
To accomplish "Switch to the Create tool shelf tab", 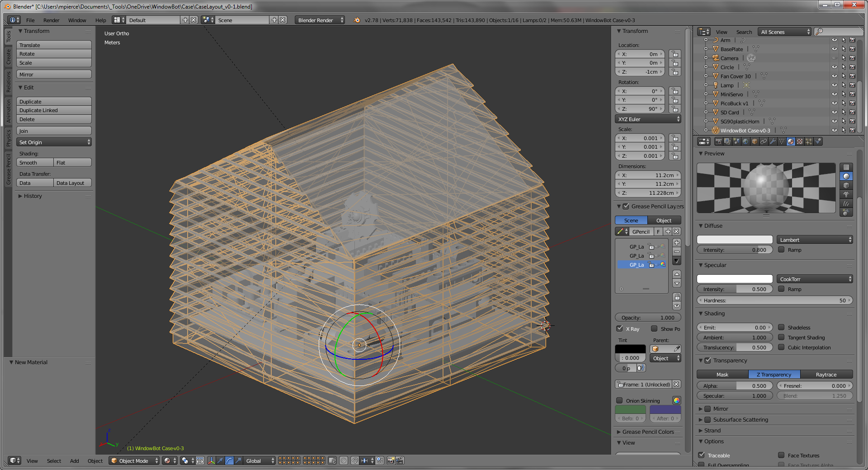I will tap(9, 56).
